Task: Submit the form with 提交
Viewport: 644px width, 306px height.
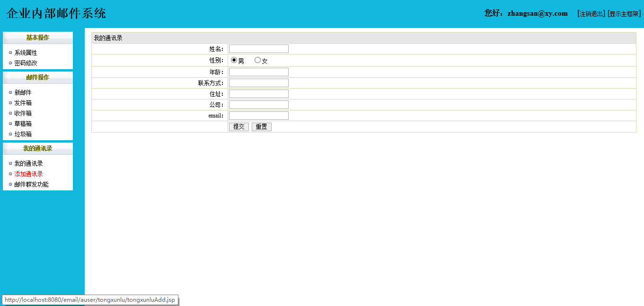Action: pos(239,127)
